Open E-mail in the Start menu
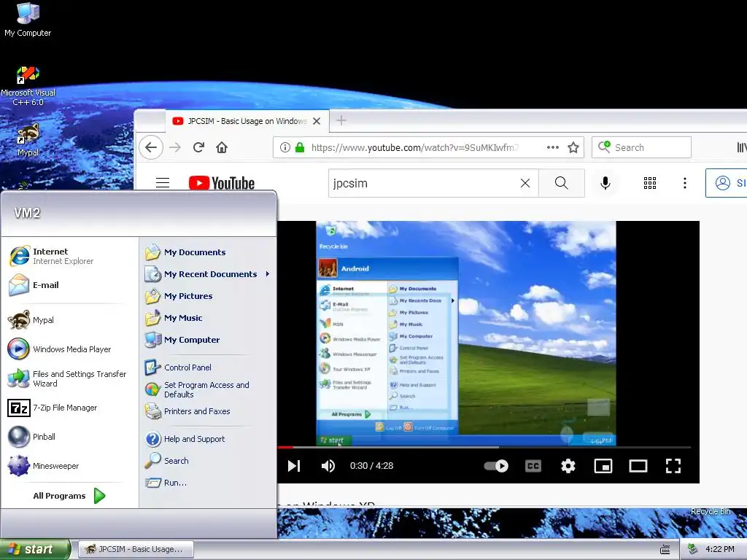The image size is (747, 560). [x=34, y=285]
